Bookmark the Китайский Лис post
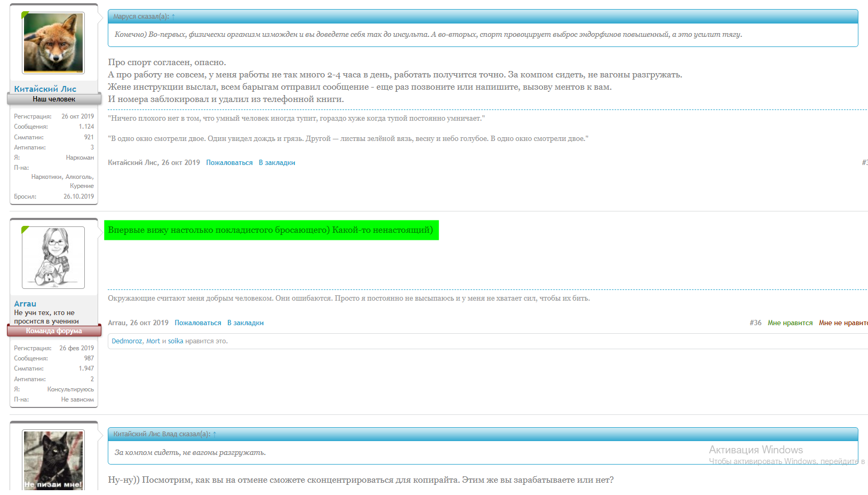868x495 pixels. [277, 163]
